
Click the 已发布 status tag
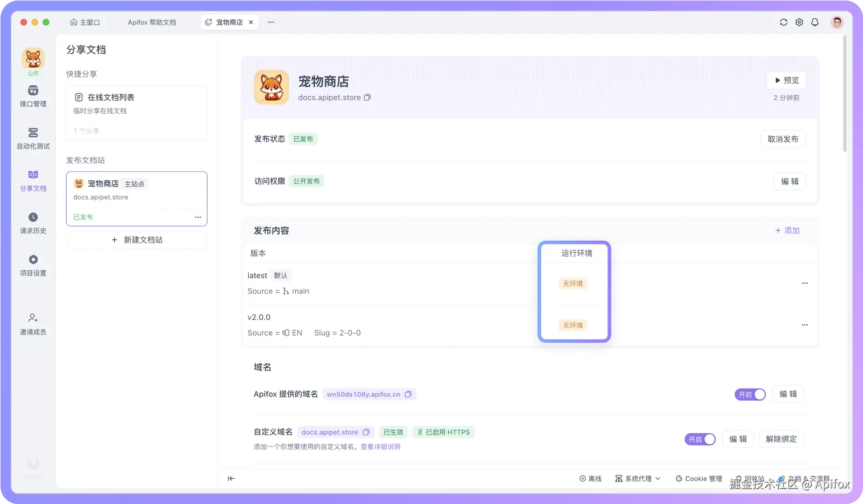303,139
